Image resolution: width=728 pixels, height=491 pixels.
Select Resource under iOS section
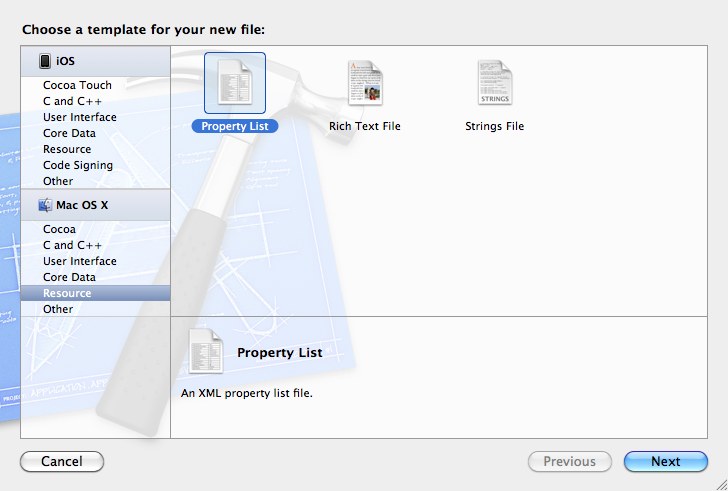[x=67, y=149]
